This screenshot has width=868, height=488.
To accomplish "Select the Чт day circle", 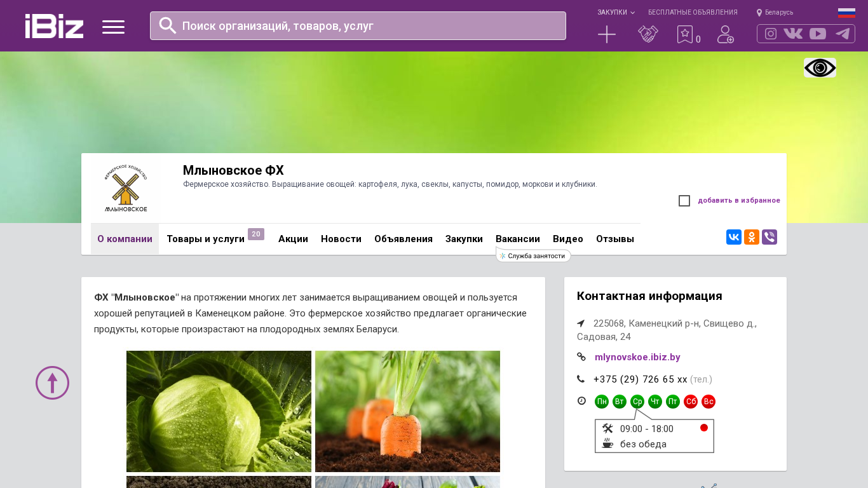I will [x=655, y=402].
